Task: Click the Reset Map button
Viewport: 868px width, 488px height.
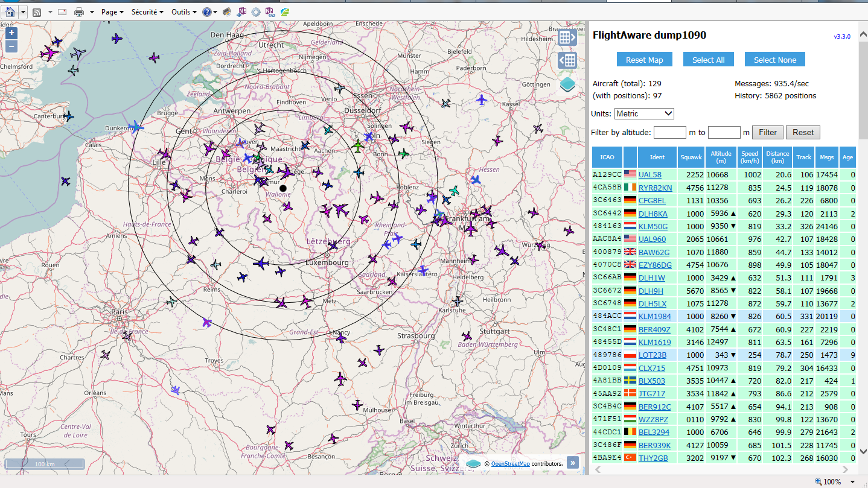Action: coord(644,60)
